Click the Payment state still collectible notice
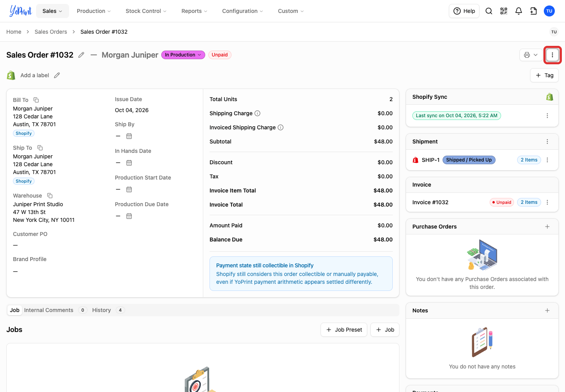 pyautogui.click(x=301, y=274)
